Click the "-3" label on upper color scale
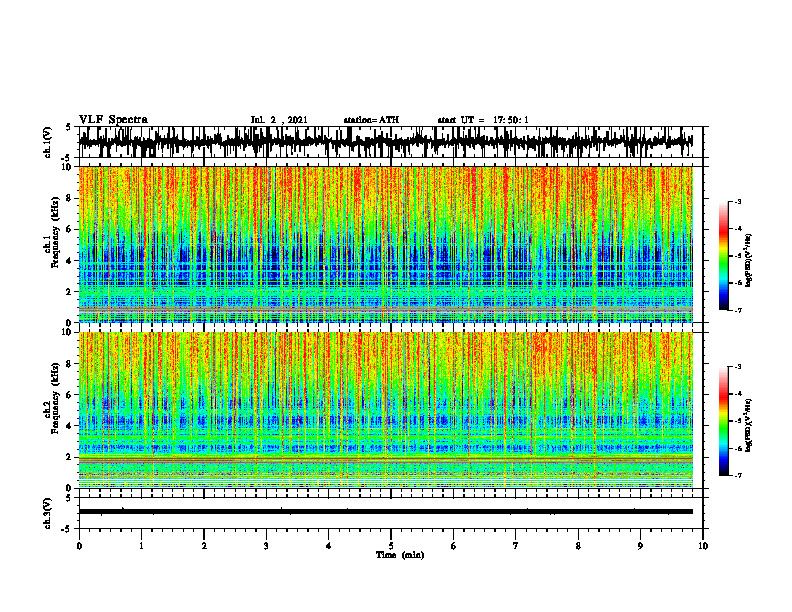The image size is (792, 612). pyautogui.click(x=737, y=201)
